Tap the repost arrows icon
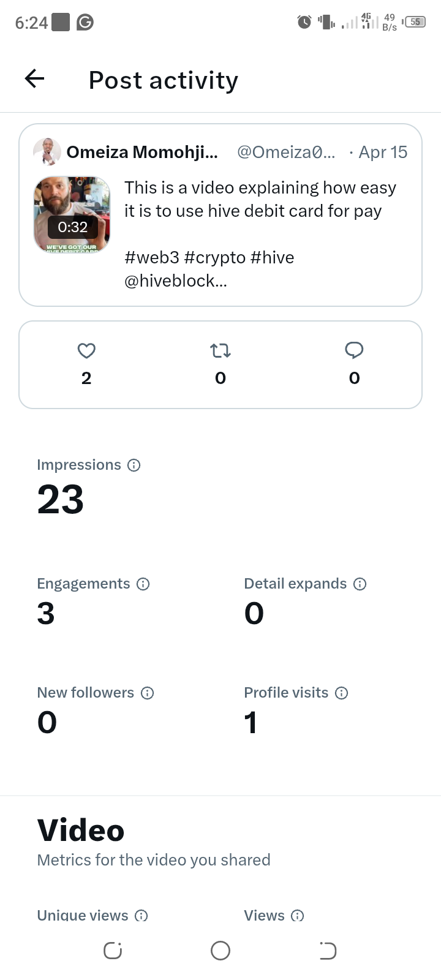Image resolution: width=441 pixels, height=980 pixels. pyautogui.click(x=221, y=350)
